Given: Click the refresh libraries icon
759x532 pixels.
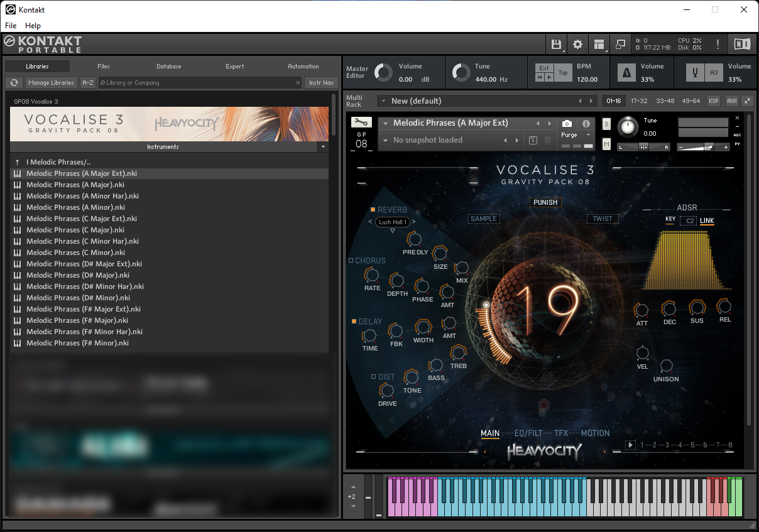Looking at the screenshot, I should pos(14,82).
